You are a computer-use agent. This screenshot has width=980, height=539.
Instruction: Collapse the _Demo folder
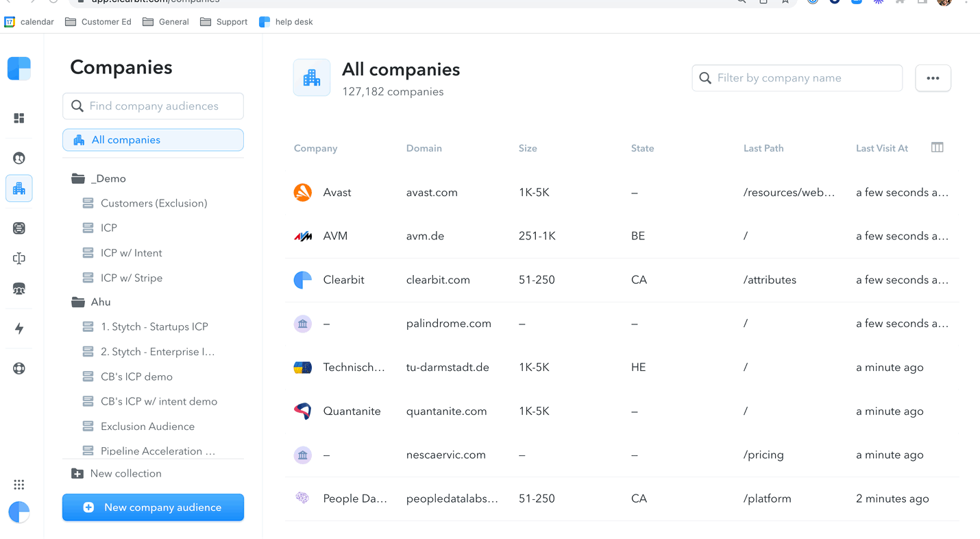point(78,178)
